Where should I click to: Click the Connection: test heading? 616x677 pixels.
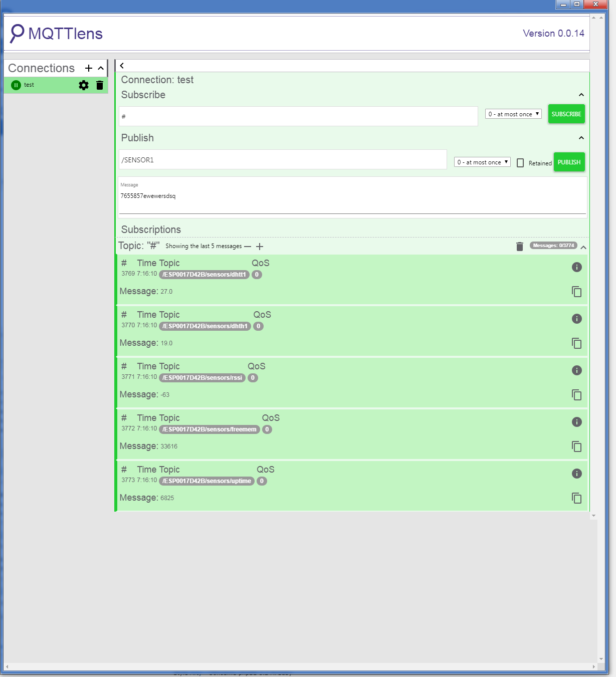coord(157,80)
